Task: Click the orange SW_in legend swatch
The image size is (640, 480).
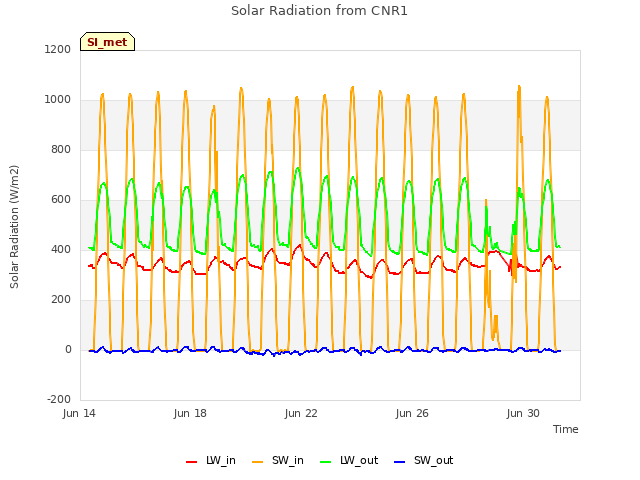Action: pos(258,462)
